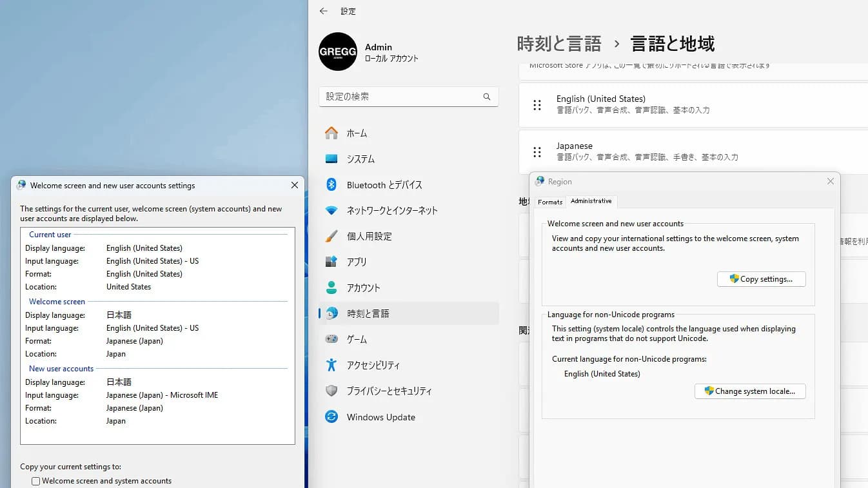Click the アクセシビリティ menu label
868x488 pixels.
pyautogui.click(x=373, y=365)
